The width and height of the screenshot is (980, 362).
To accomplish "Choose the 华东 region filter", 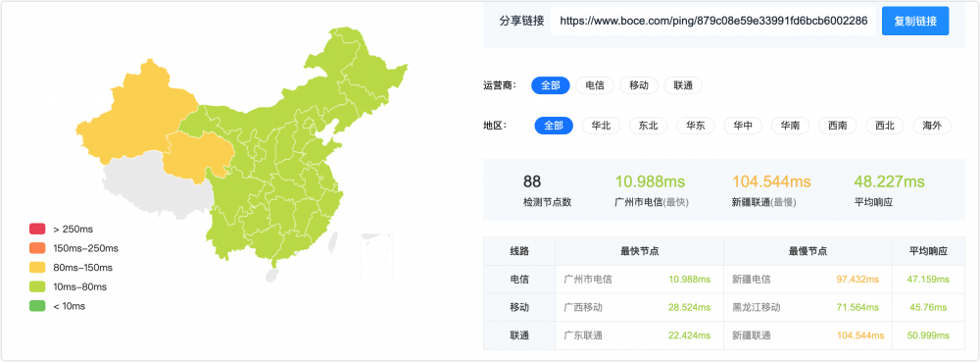I will pyautogui.click(x=696, y=126).
